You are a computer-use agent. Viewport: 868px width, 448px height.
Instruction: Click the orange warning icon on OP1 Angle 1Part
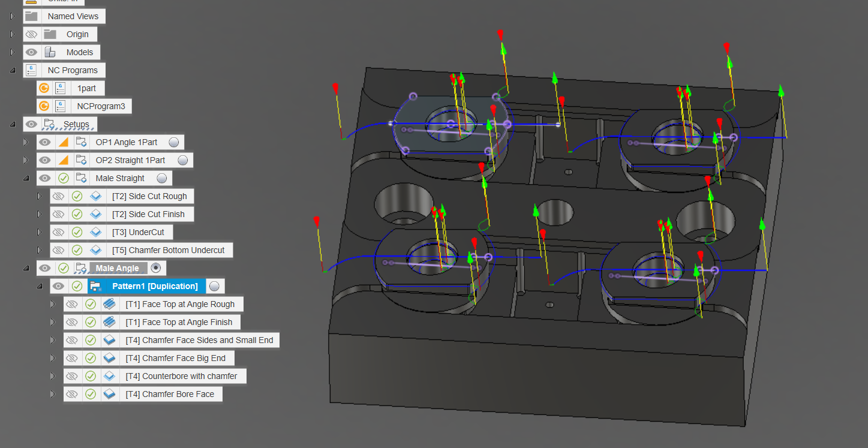tap(63, 142)
